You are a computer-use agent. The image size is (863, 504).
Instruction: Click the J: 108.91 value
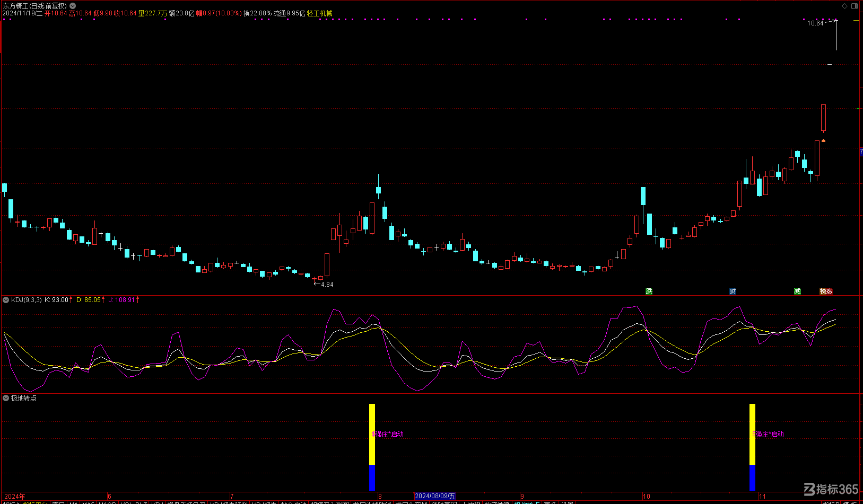[x=121, y=300]
